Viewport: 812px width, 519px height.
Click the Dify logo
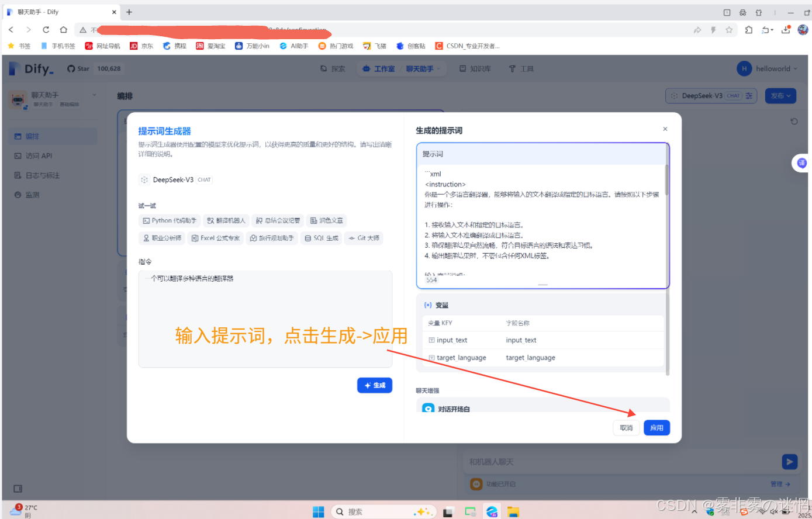32,68
